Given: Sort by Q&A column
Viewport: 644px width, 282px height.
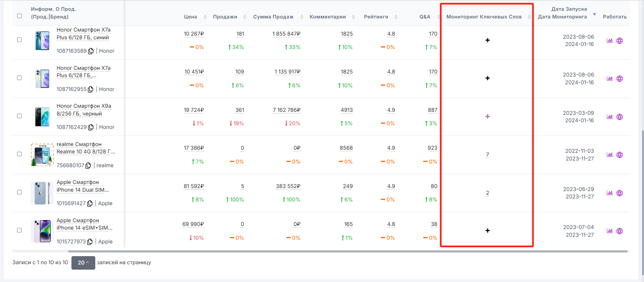Looking at the screenshot, I should 438,17.
